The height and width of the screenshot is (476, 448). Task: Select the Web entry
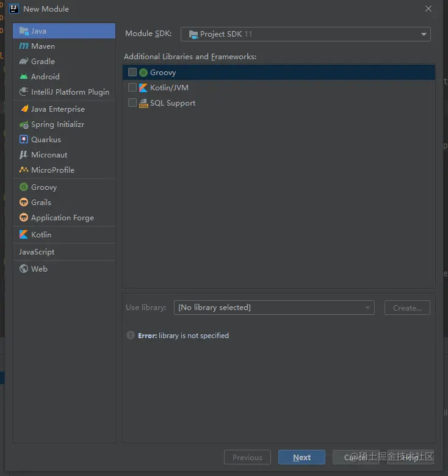pyautogui.click(x=64, y=269)
